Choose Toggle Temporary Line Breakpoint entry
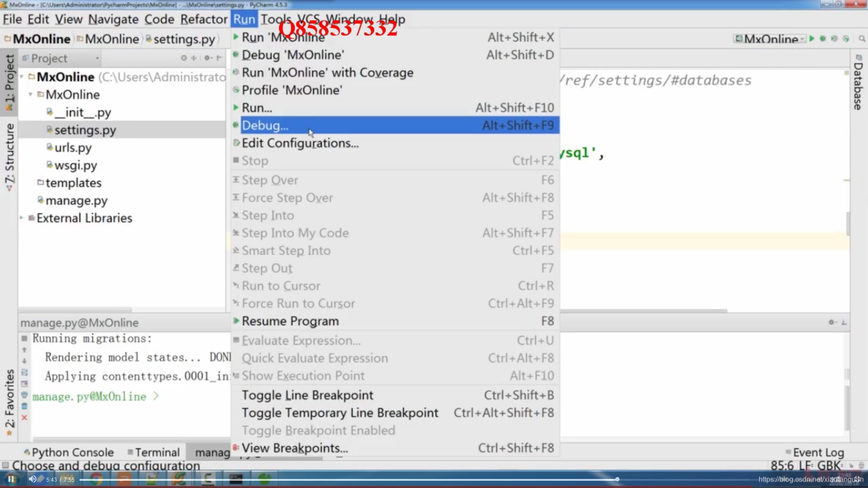868x488 pixels. click(x=395, y=413)
